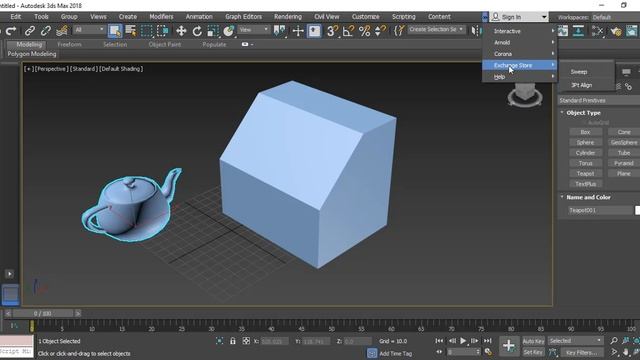Image resolution: width=640 pixels, height=360 pixels.
Task: Open the Modifiers menu
Action: (161, 17)
